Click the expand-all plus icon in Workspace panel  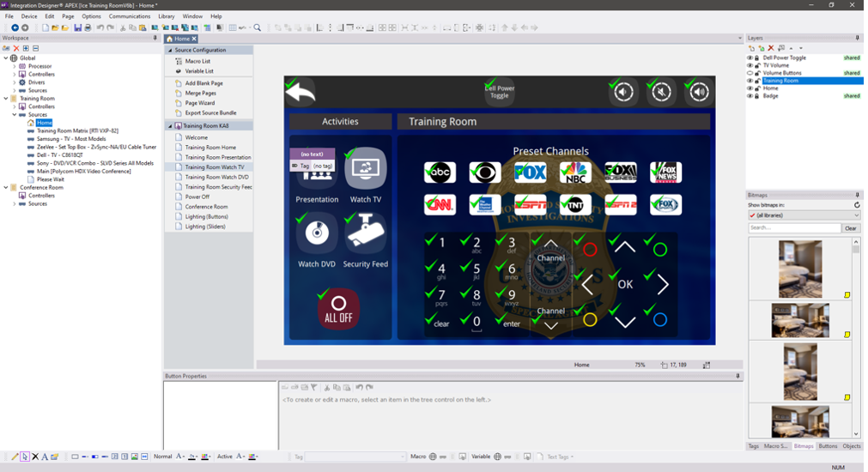pyautogui.click(x=26, y=49)
